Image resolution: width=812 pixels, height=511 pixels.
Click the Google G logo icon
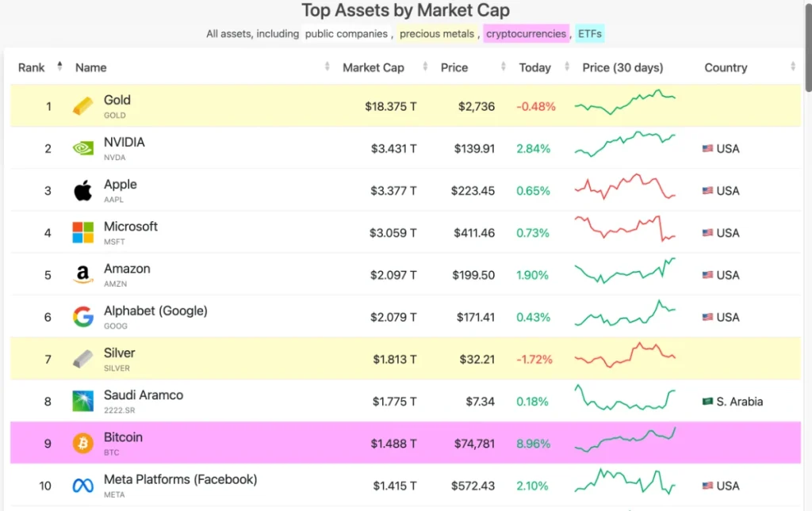coord(82,317)
